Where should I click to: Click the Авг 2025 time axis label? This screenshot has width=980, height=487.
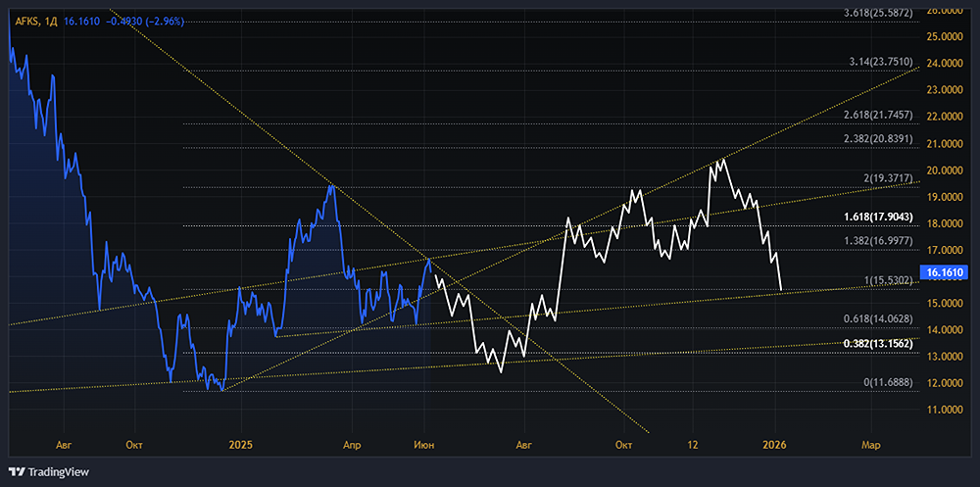(524, 445)
